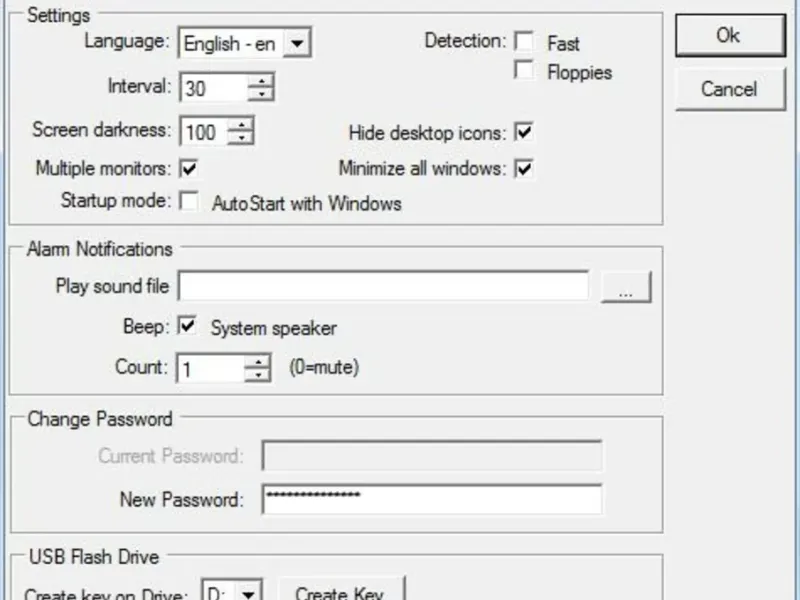Click the Play sound file field
The image size is (800, 600).
tap(384, 286)
